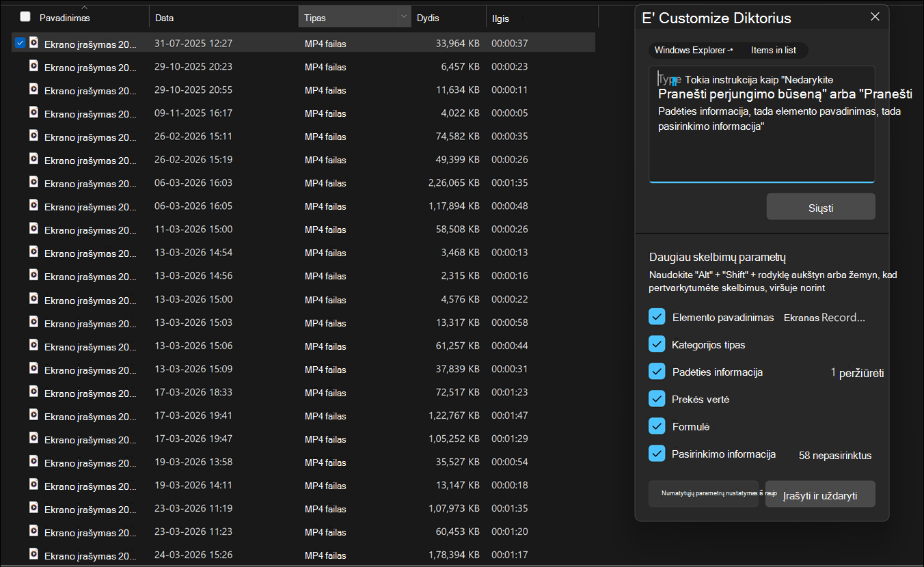Screen dimensions: 924x567
Task: Click file icon dated 19-03-2026 13:58
Action: (33, 462)
